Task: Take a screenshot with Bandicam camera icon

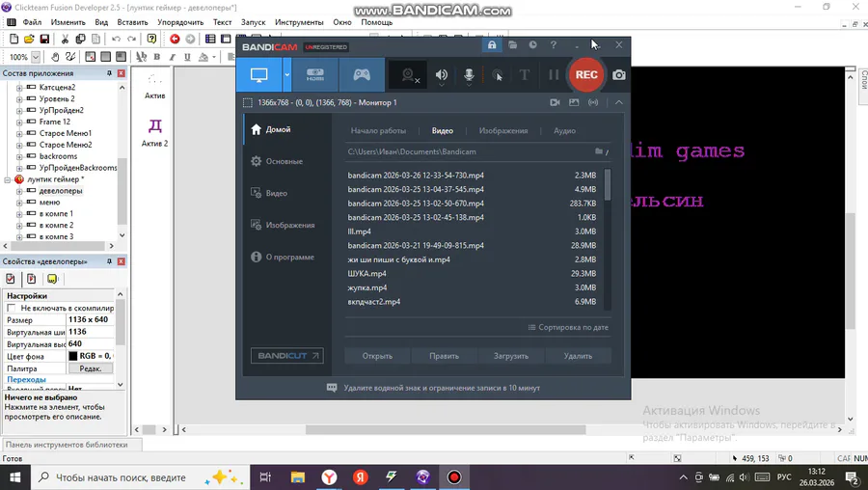Action: click(619, 74)
